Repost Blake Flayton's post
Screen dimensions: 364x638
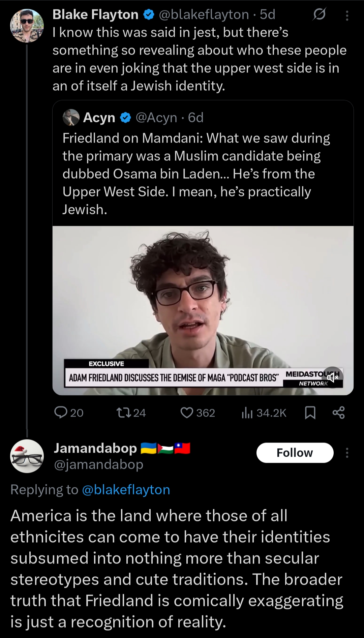point(121,413)
